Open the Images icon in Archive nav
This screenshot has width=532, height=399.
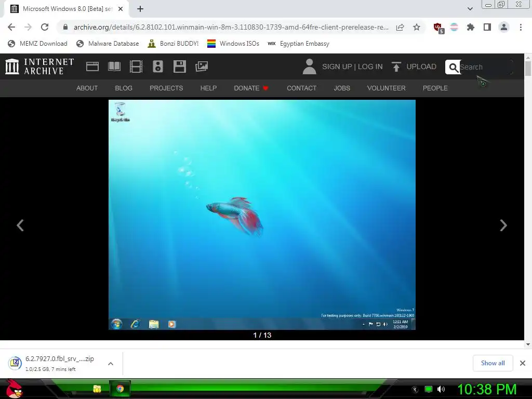[x=202, y=66]
